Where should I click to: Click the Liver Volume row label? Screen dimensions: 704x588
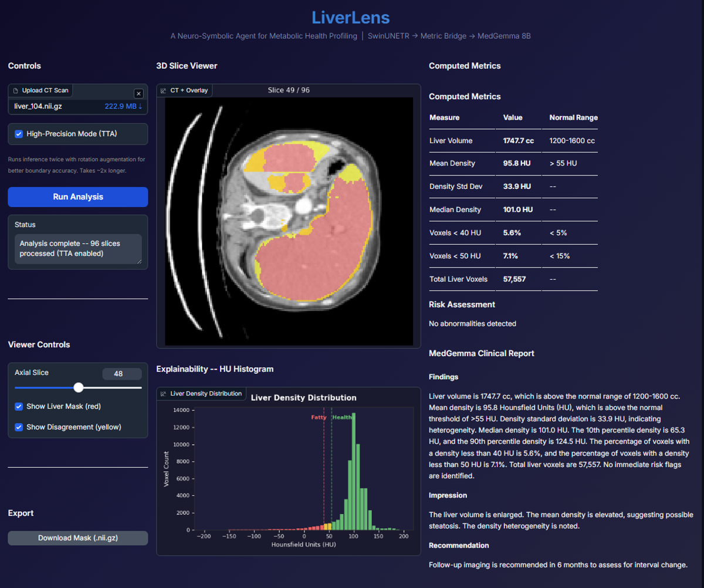(x=451, y=141)
